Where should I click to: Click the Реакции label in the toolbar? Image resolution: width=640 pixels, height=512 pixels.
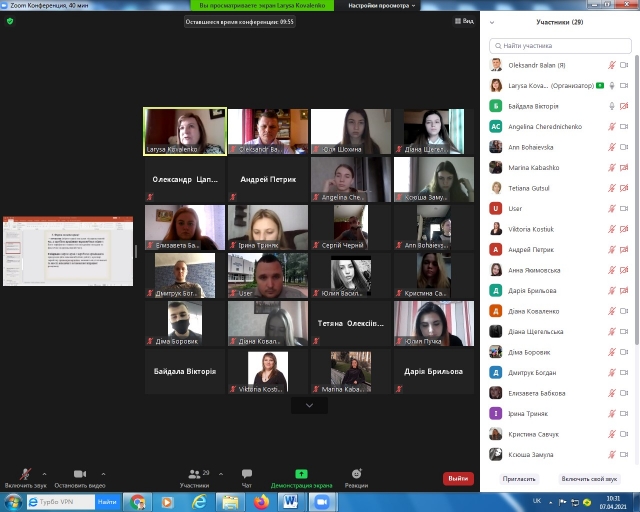tap(356, 485)
